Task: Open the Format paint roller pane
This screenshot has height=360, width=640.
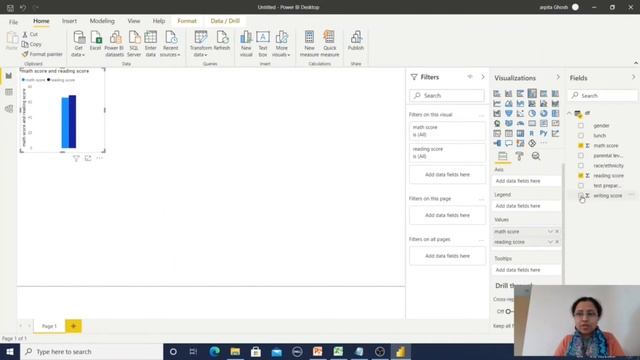Action: click(x=519, y=156)
